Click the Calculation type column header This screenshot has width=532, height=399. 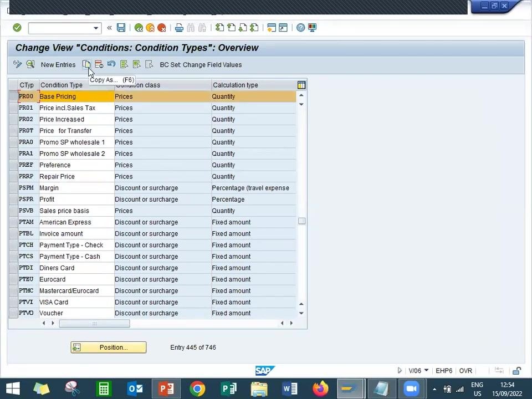click(x=254, y=85)
